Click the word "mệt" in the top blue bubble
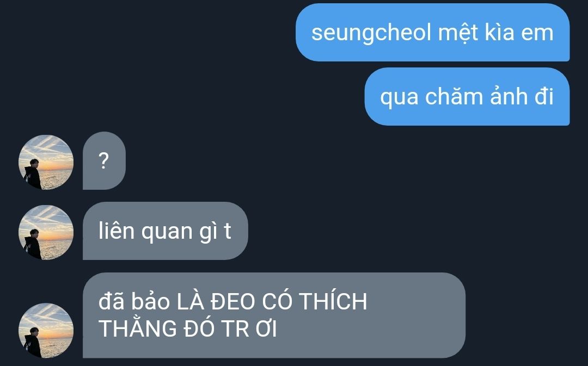The image size is (588, 366). point(458,33)
